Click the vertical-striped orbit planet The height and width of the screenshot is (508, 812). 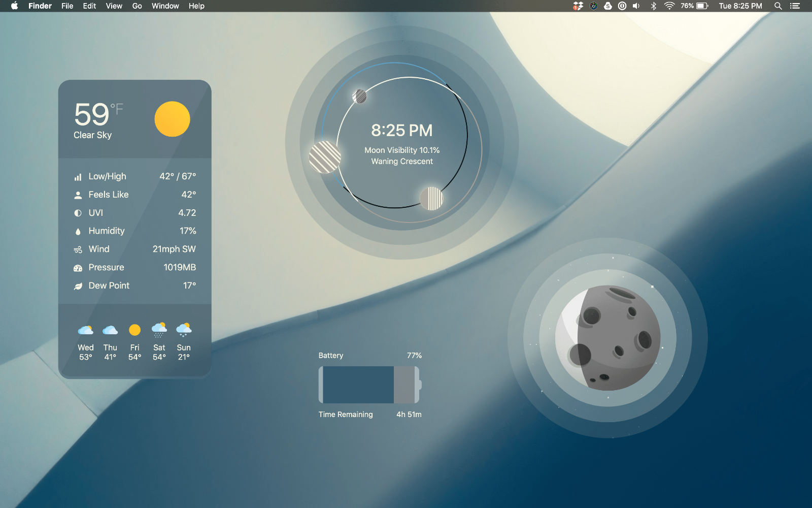pyautogui.click(x=431, y=198)
